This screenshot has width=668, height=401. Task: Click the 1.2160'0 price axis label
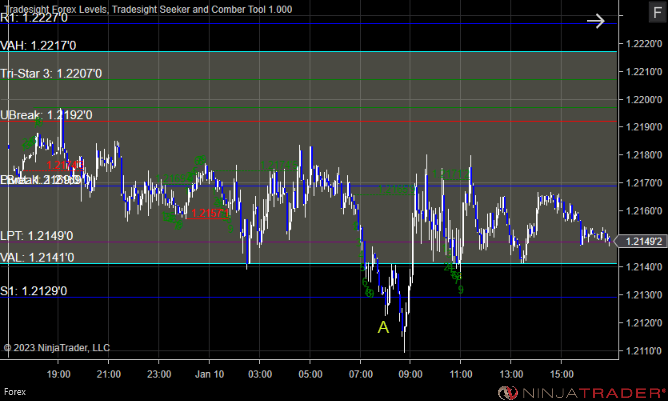point(644,211)
